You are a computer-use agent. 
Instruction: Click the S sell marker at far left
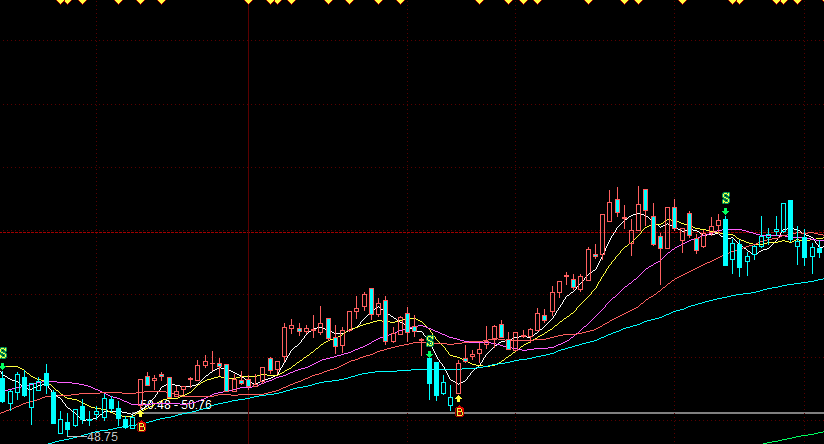click(x=3, y=353)
